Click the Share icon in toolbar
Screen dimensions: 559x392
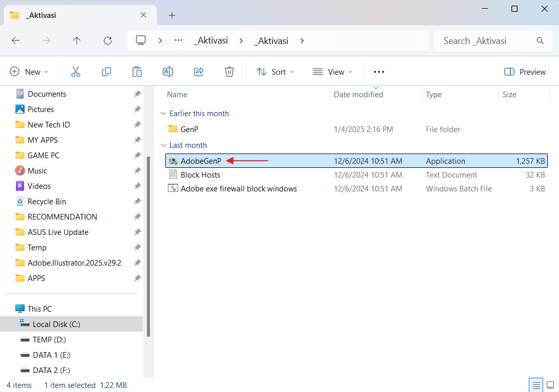point(199,72)
